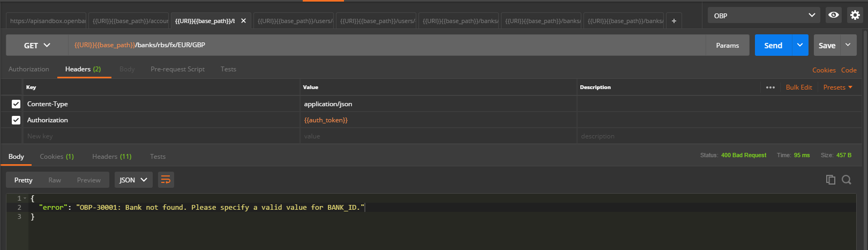Collapse JSON line 1 fold arrow

click(25, 198)
